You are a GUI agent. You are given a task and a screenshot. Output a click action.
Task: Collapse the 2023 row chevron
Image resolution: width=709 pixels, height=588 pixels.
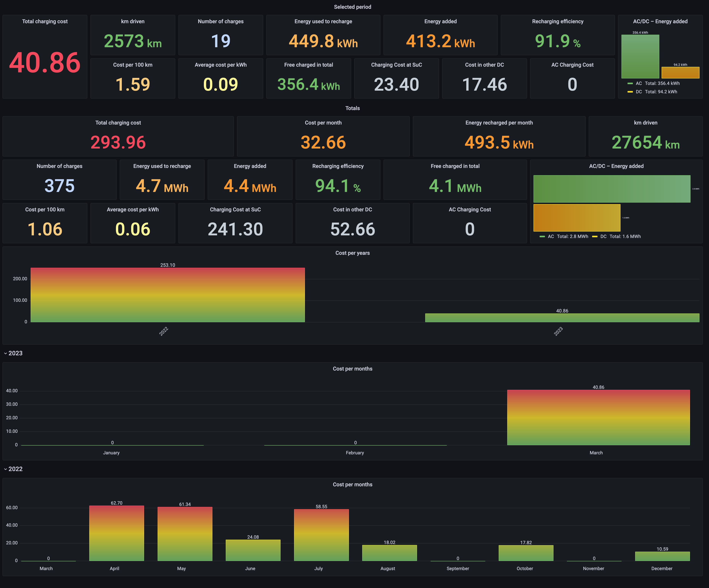click(5, 353)
